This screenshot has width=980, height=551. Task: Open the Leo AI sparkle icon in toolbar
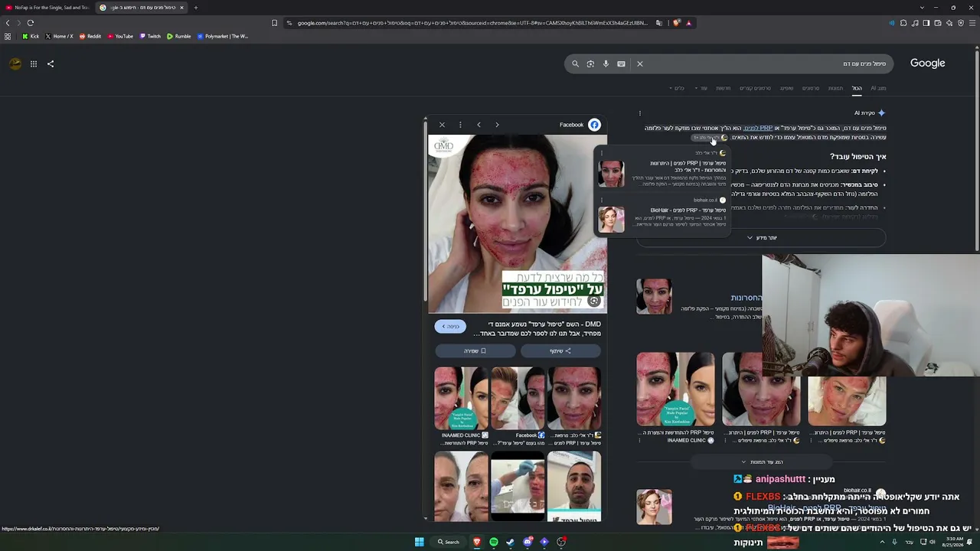click(x=949, y=23)
